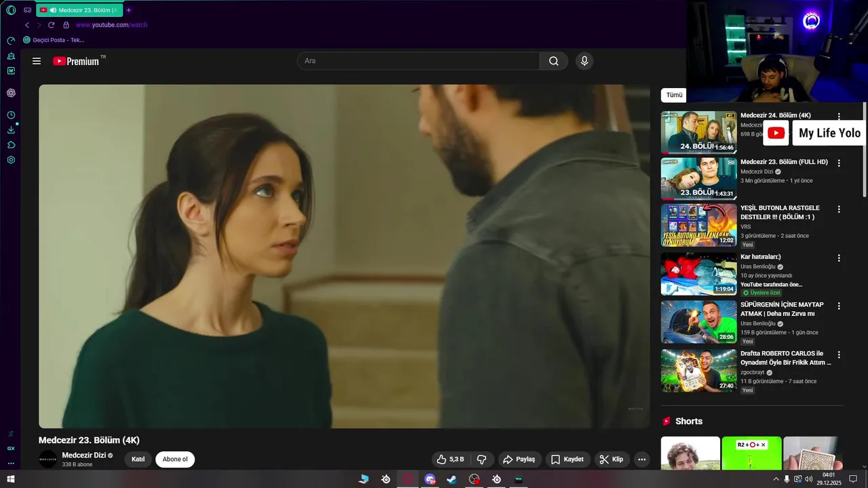Screen dimensions: 868x488
Task: Expand hidden system tray icons chevron
Action: coord(776,479)
